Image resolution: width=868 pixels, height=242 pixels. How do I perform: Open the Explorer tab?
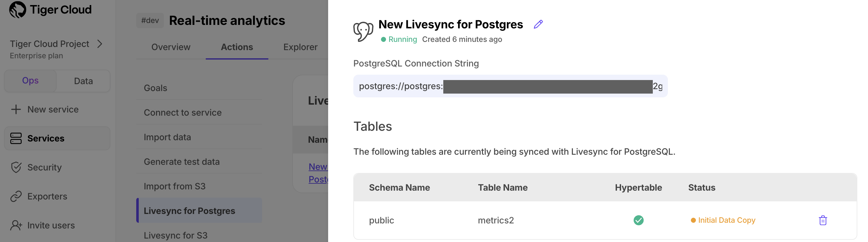tap(300, 47)
